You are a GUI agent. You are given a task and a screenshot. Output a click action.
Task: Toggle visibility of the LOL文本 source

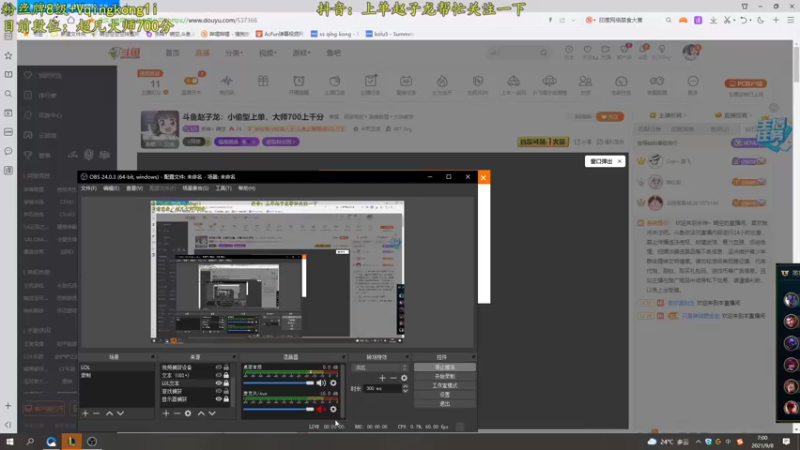tap(218, 383)
